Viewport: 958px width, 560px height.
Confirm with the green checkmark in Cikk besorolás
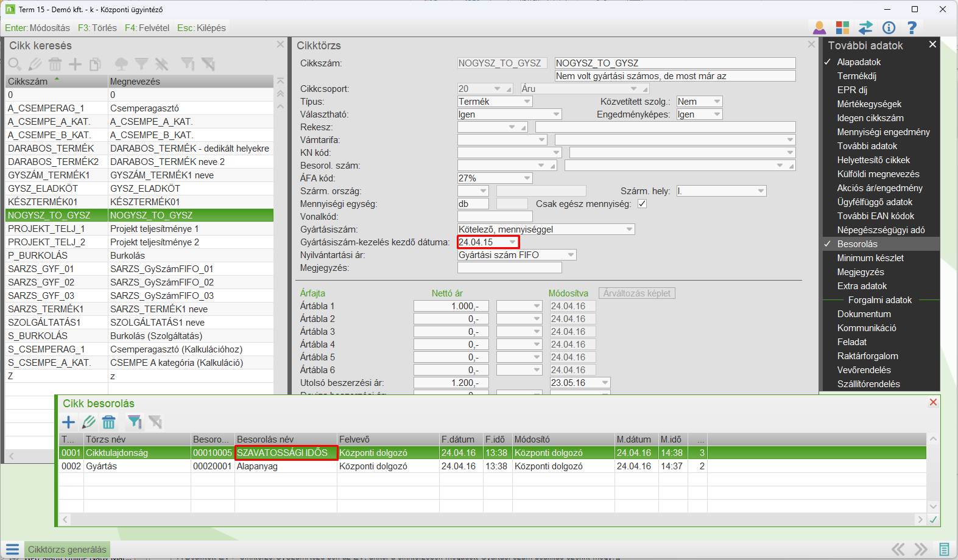[x=933, y=519]
